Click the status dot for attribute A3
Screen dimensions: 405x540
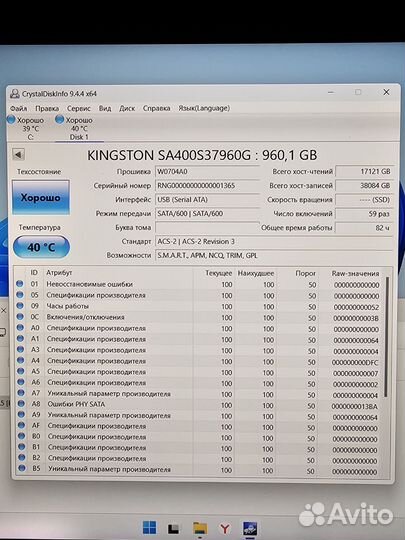[20, 349]
